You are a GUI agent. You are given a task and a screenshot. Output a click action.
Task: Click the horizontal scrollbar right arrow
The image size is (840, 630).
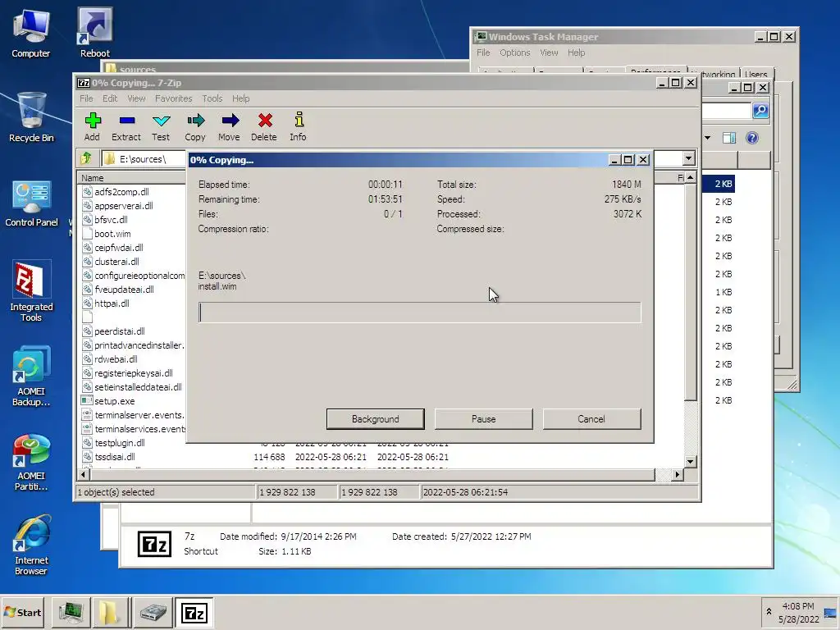coord(677,475)
